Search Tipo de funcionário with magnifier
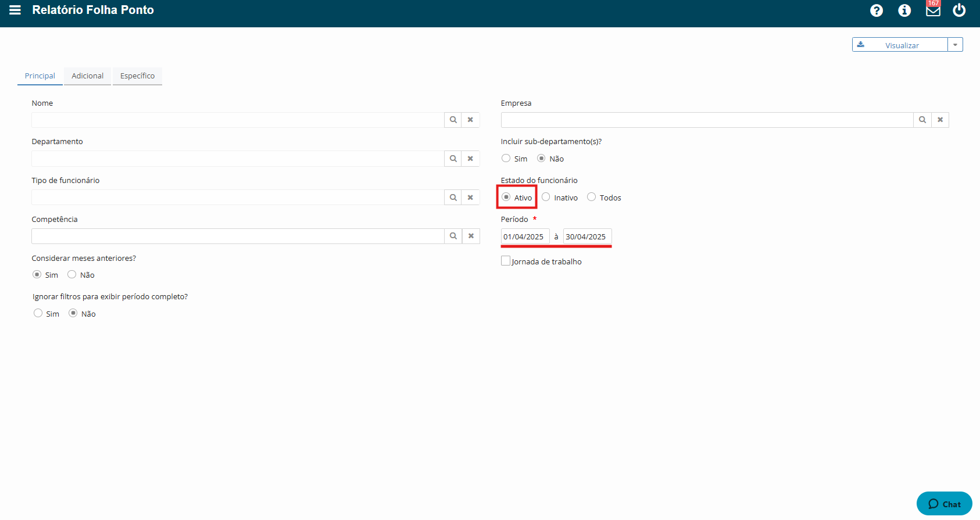 click(x=453, y=198)
